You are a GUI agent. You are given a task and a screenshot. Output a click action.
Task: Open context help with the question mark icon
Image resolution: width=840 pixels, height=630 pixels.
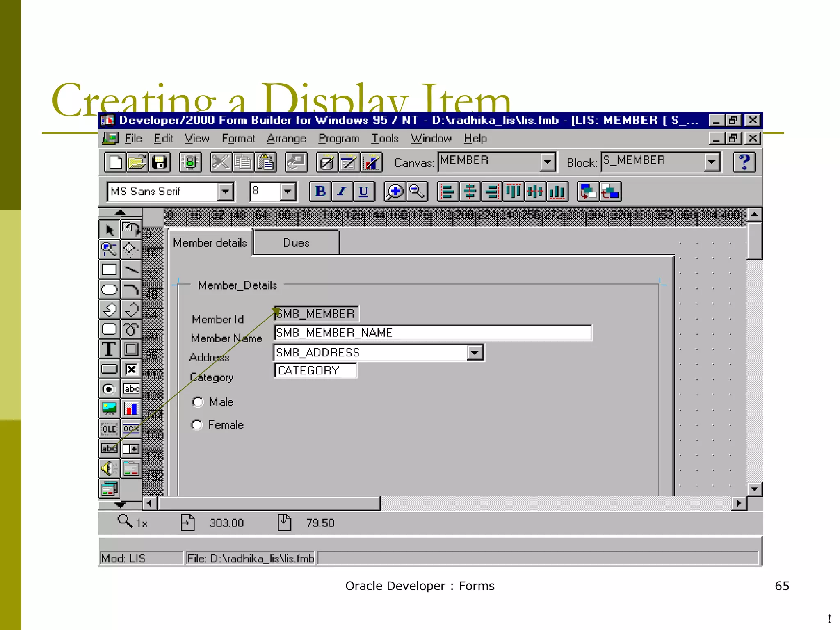(744, 162)
